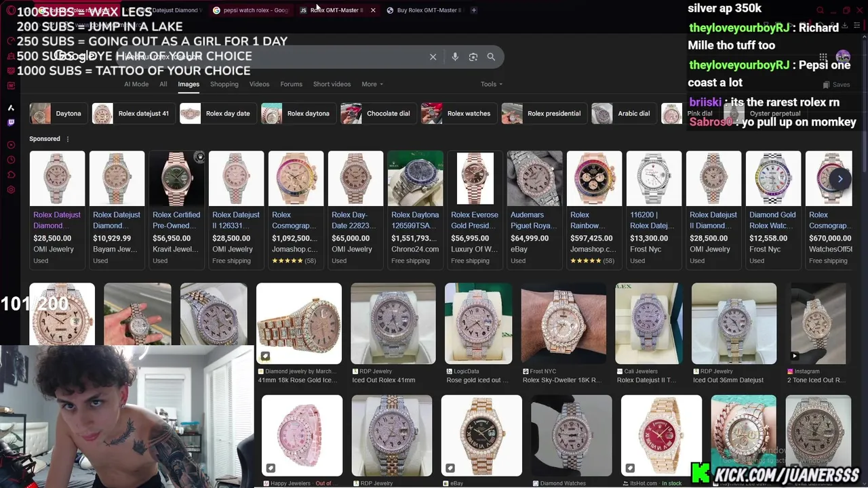This screenshot has width=868, height=488.
Task: Open Iced Out Rolex 41mm image
Action: point(393,324)
